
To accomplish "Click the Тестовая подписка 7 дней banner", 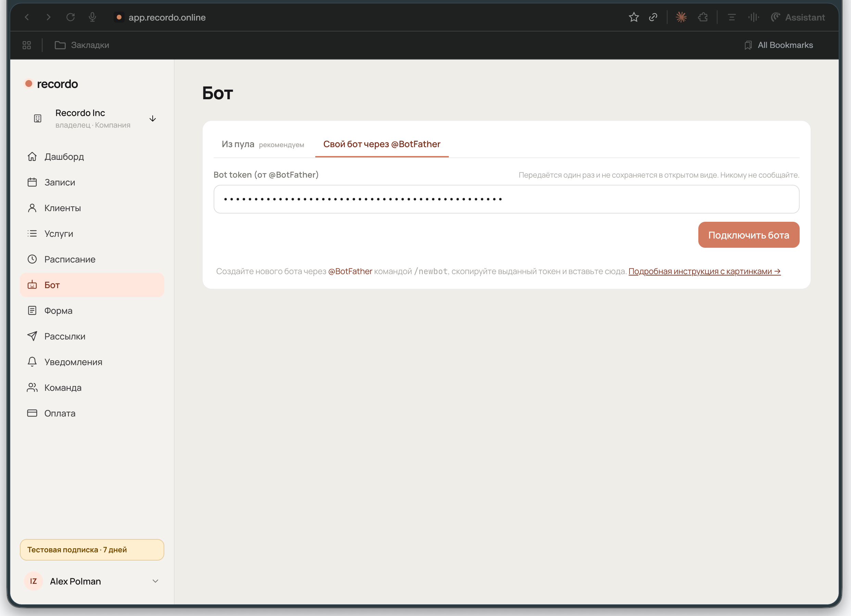I will click(92, 550).
